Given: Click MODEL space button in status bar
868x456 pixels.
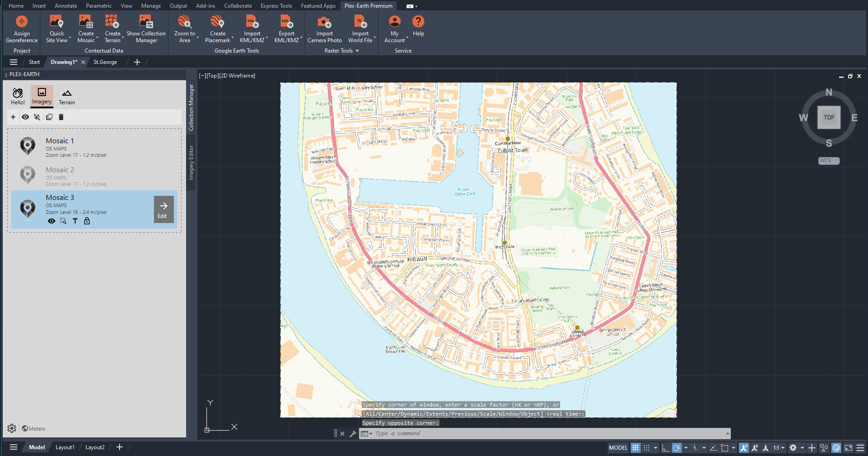Looking at the screenshot, I should [618, 448].
